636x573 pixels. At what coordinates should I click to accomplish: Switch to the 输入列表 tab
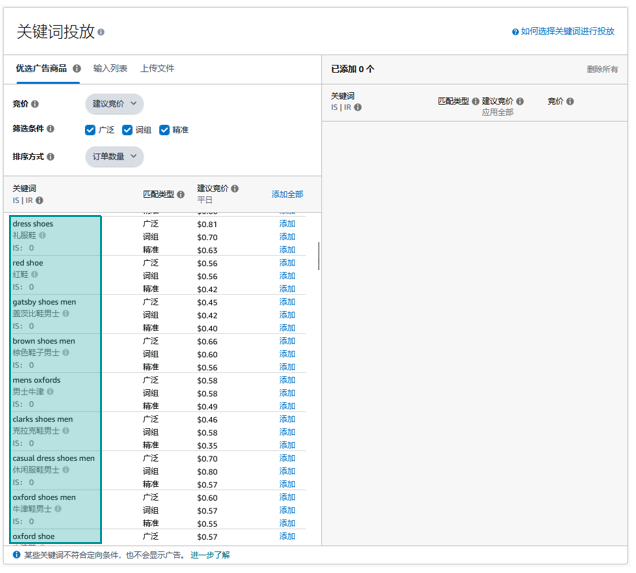click(x=110, y=69)
